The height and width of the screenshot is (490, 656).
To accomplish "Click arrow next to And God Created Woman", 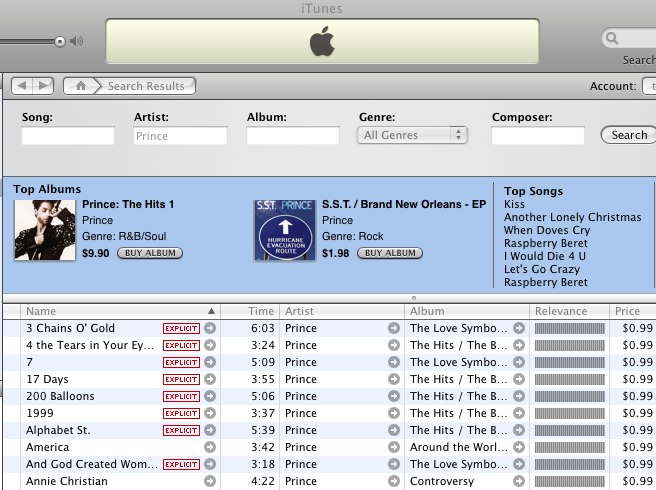I will pos(210,464).
